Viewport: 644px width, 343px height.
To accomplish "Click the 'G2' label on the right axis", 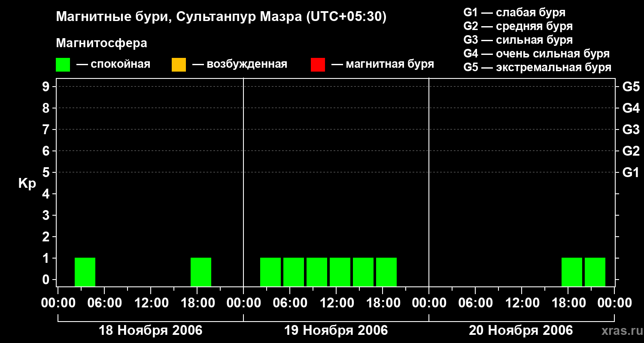I will coord(631,151).
